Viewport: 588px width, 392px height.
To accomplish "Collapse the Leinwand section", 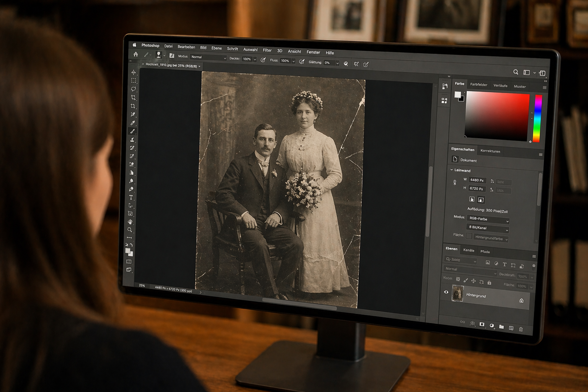I will 452,170.
